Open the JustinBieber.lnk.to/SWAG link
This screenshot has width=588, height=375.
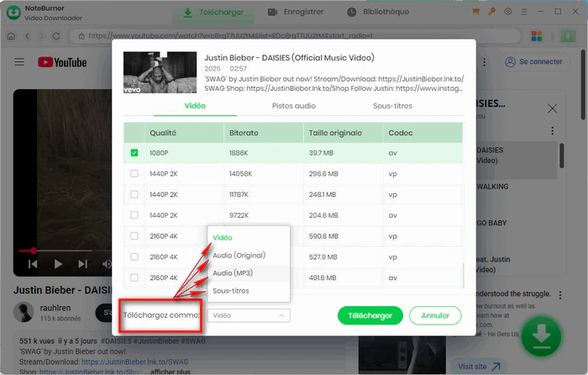pos(135,362)
